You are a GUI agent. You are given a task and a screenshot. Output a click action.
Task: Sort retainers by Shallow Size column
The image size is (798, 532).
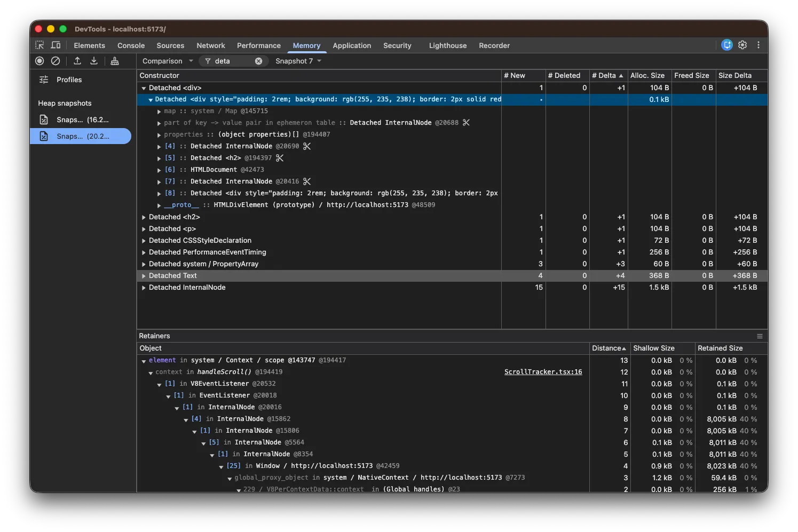pyautogui.click(x=662, y=348)
